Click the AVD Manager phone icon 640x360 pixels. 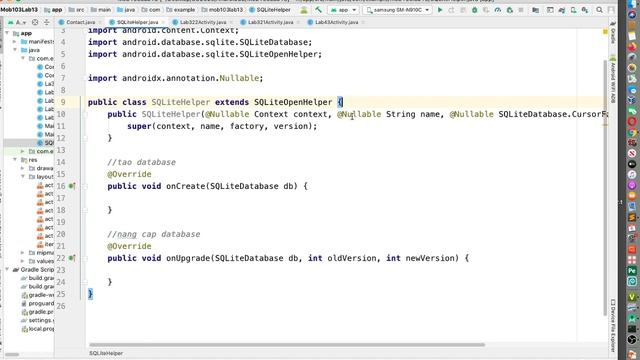point(573,10)
